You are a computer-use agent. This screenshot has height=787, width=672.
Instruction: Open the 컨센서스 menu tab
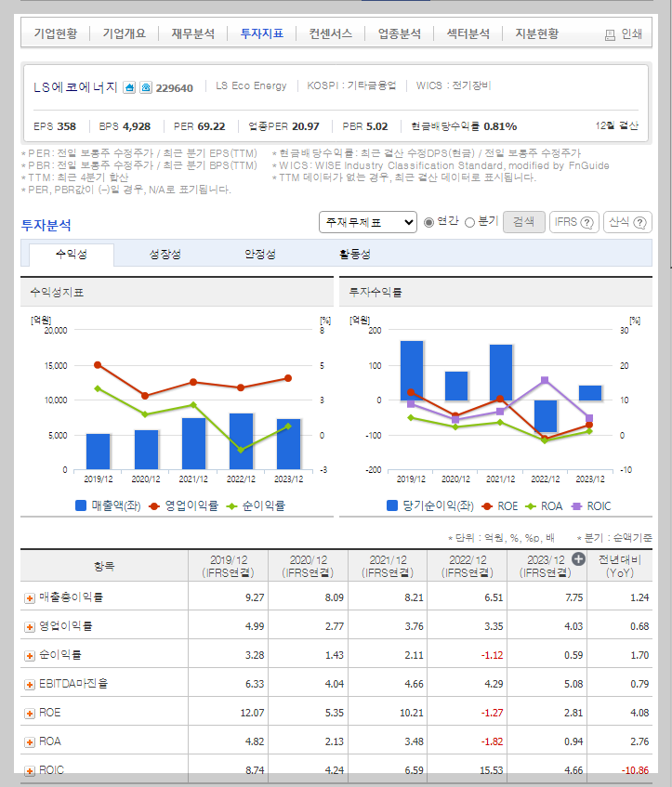pyautogui.click(x=331, y=33)
